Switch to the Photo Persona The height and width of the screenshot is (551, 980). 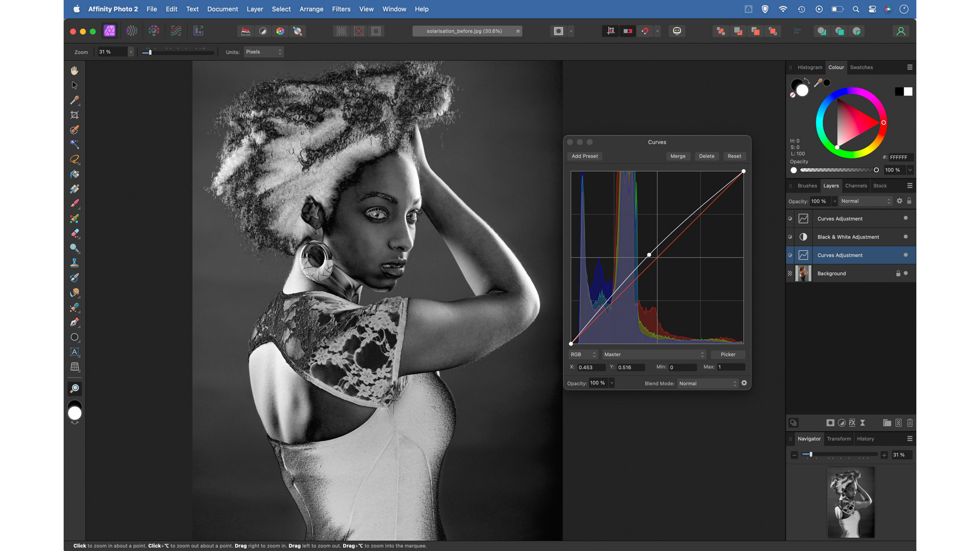click(110, 31)
